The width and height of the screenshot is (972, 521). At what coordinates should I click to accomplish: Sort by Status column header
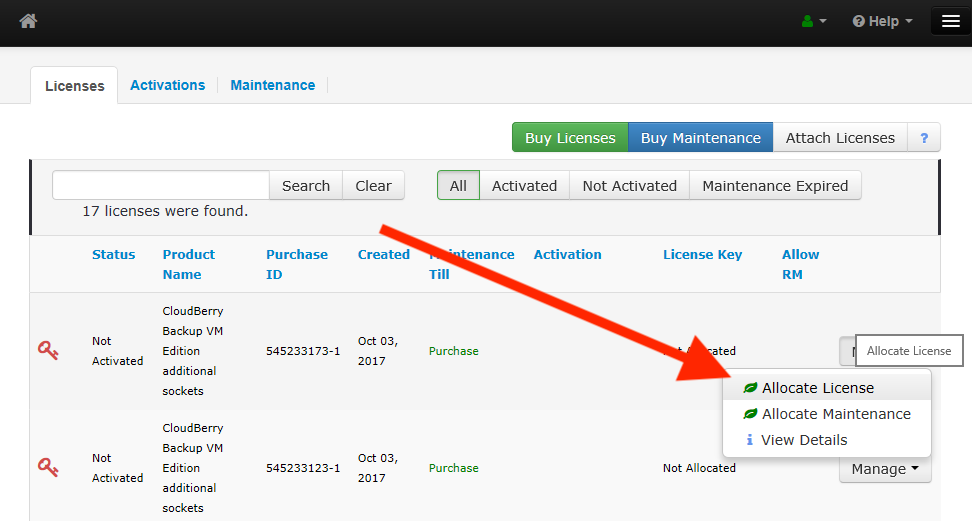coord(113,254)
